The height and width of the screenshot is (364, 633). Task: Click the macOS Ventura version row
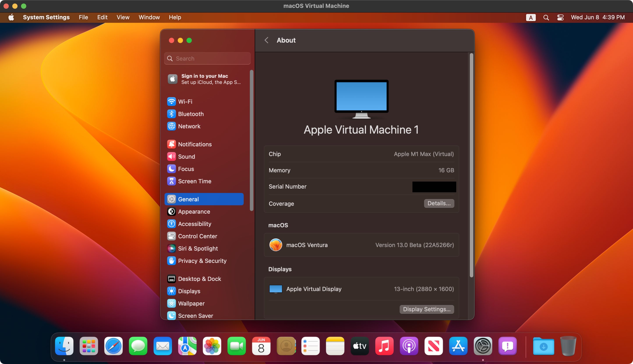point(361,245)
